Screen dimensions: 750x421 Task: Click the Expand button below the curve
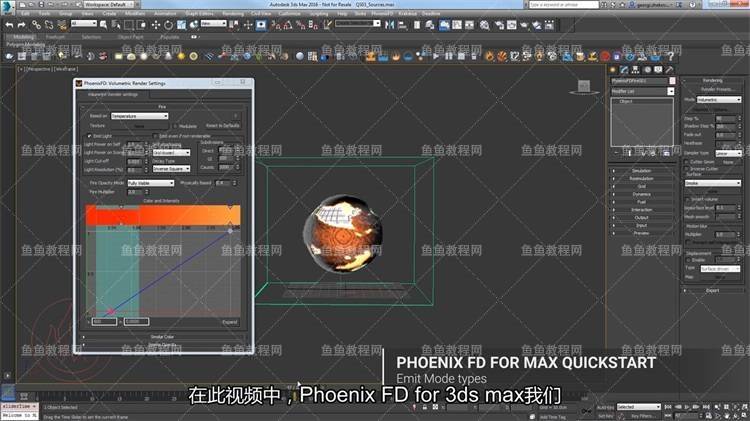coord(230,322)
